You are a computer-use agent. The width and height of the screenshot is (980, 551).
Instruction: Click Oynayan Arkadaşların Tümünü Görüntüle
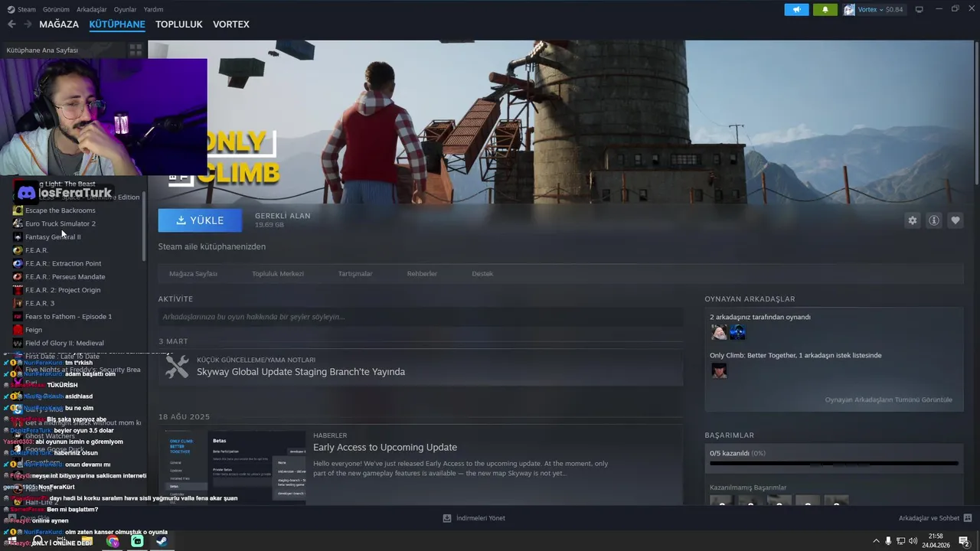click(888, 399)
